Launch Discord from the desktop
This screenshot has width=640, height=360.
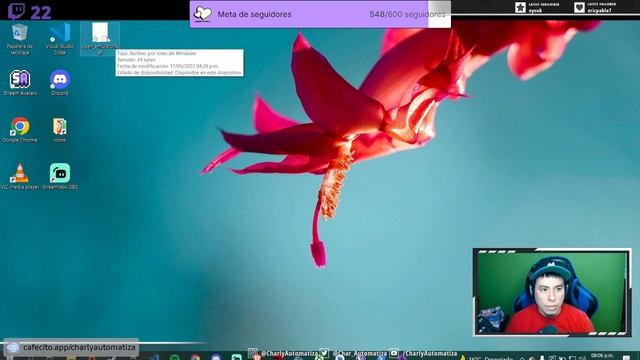[60, 83]
